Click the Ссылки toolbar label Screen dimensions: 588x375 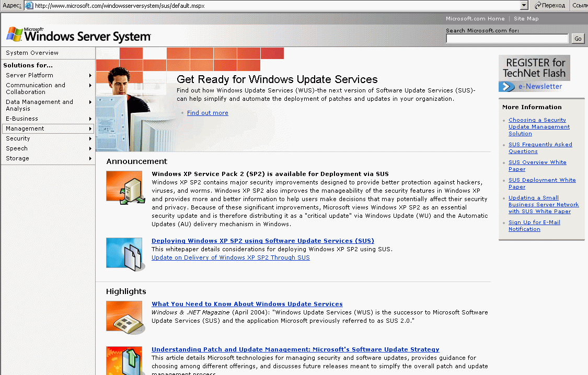[580, 5]
